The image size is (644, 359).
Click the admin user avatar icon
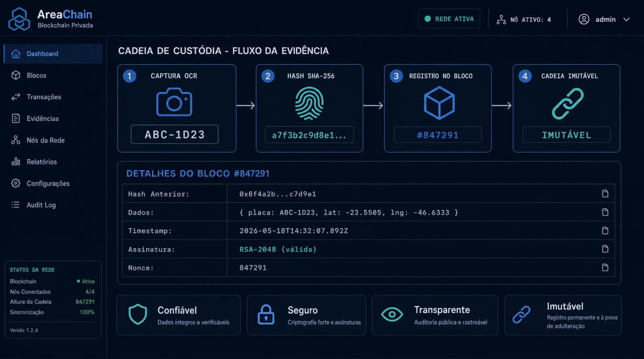pos(584,19)
